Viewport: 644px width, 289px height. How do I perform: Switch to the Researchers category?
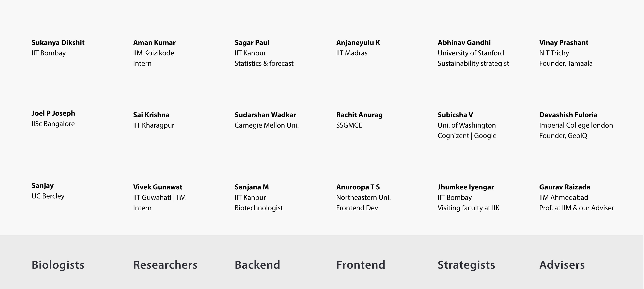pyautogui.click(x=165, y=265)
